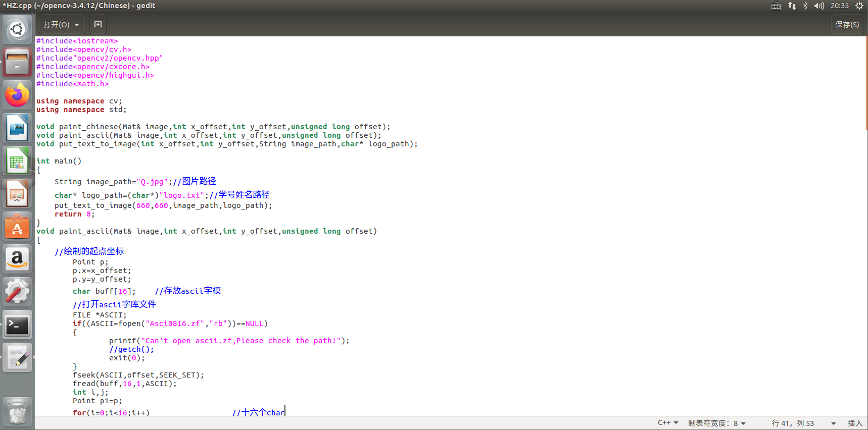
Task: Open Firefox browser from the dock
Action: coord(17,95)
